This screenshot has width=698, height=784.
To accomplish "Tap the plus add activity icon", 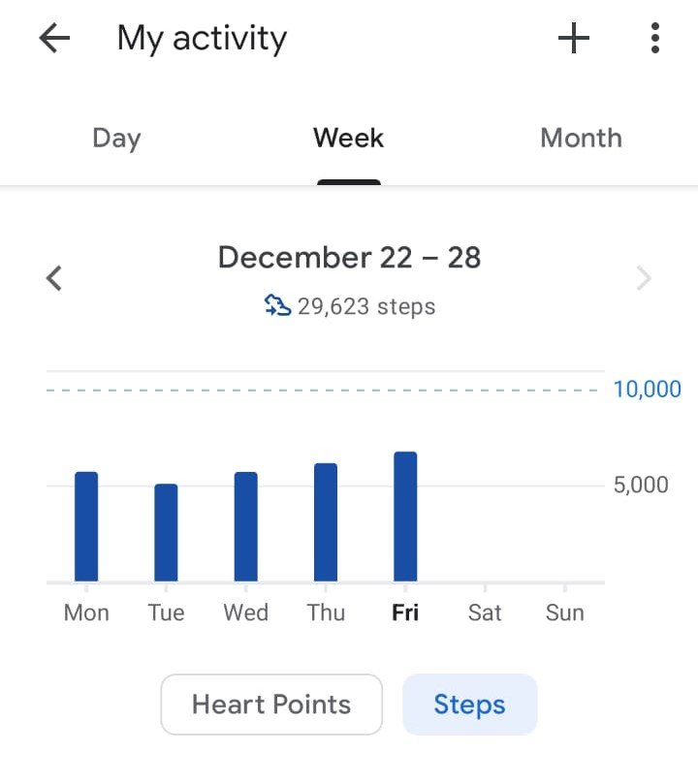I will tap(574, 39).
